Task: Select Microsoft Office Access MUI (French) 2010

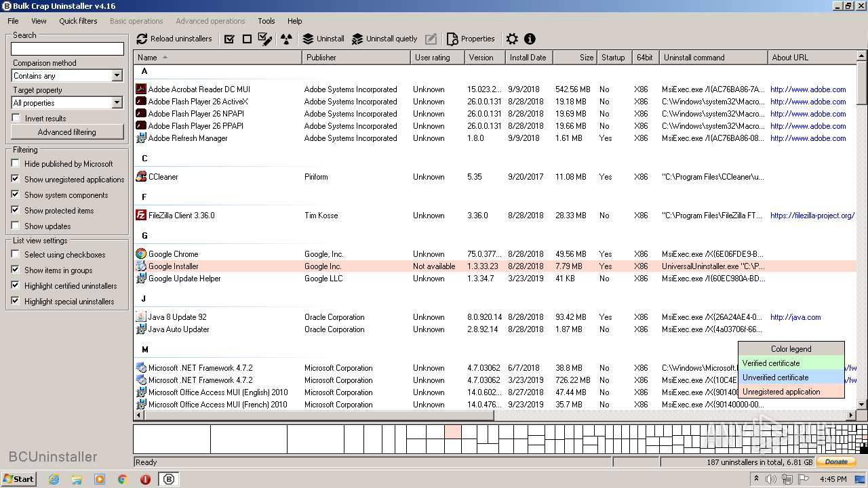Action: click(495, 405)
